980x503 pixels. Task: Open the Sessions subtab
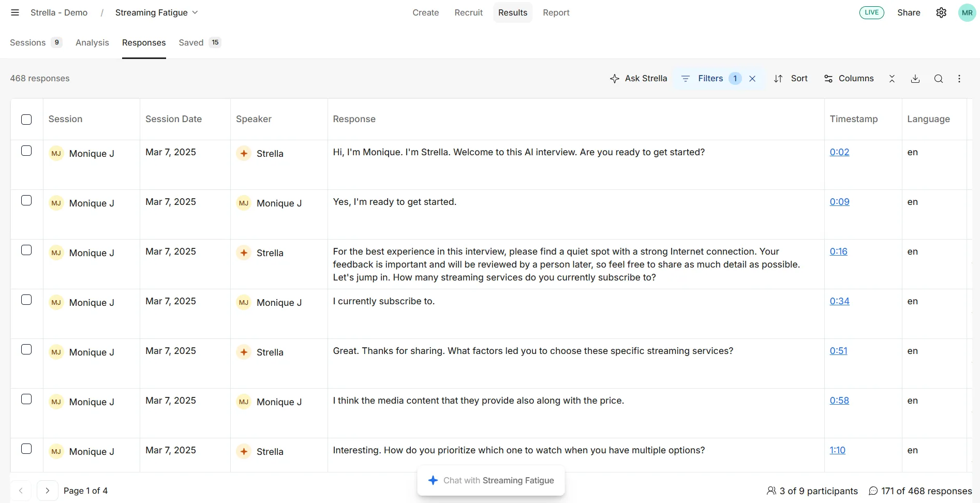[x=36, y=42]
